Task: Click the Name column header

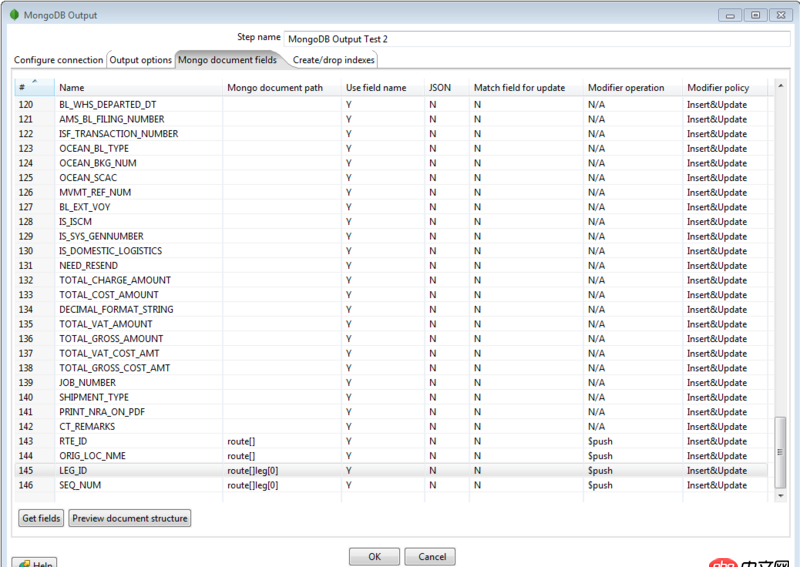Action: click(138, 87)
